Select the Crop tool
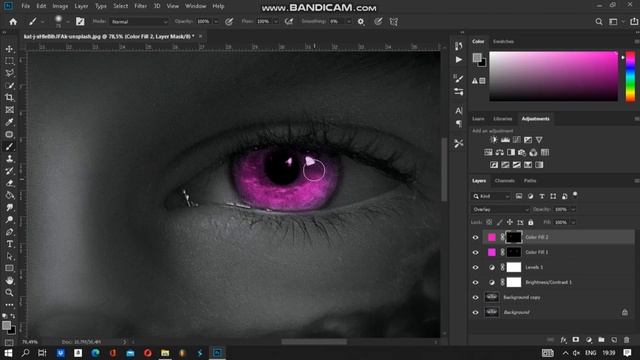Screen dimensions: 640x360 (x=9, y=98)
